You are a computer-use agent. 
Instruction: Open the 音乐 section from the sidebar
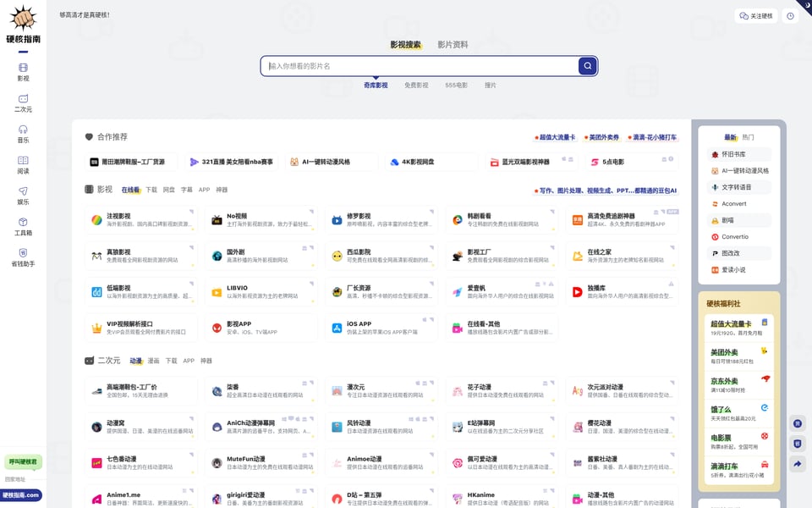coord(23,134)
